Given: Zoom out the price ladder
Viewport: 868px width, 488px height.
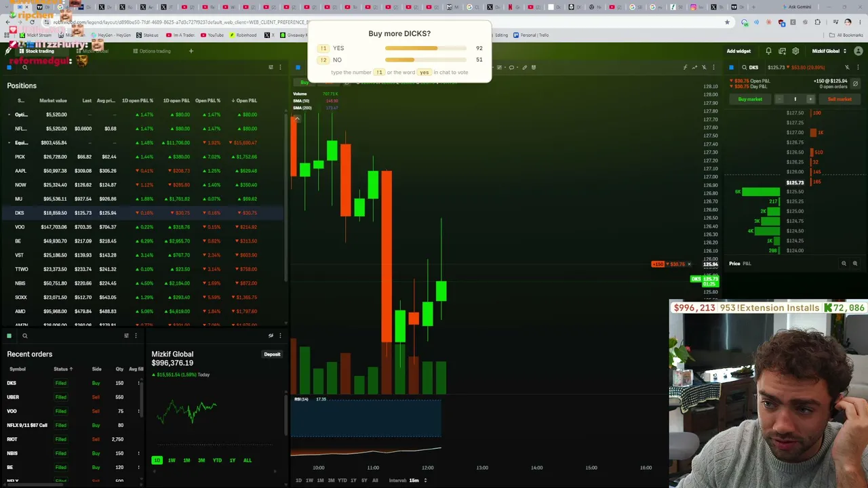Looking at the screenshot, I should point(844,264).
